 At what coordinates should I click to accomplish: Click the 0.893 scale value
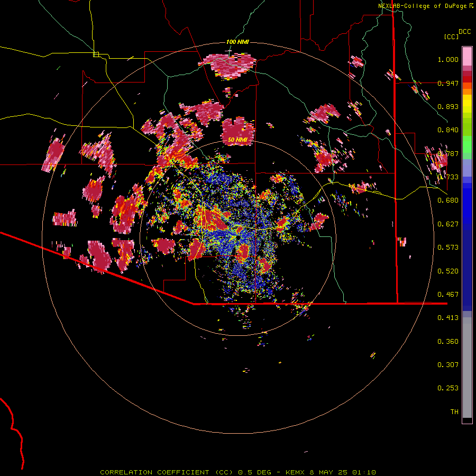pyautogui.click(x=448, y=106)
